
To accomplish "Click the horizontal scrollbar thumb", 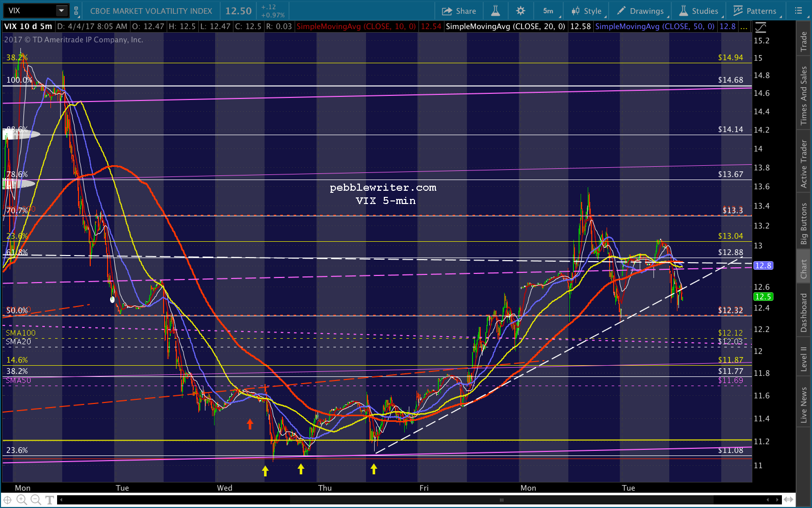I will point(502,500).
